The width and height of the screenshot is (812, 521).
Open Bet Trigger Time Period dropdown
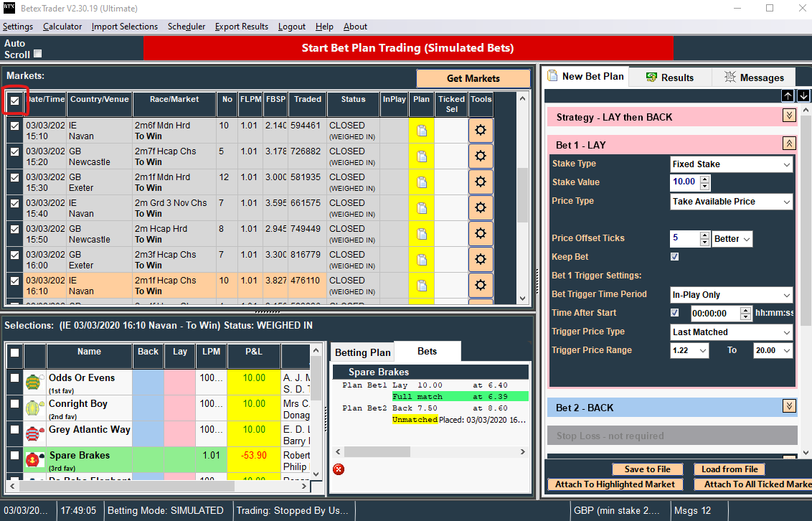tap(731, 295)
